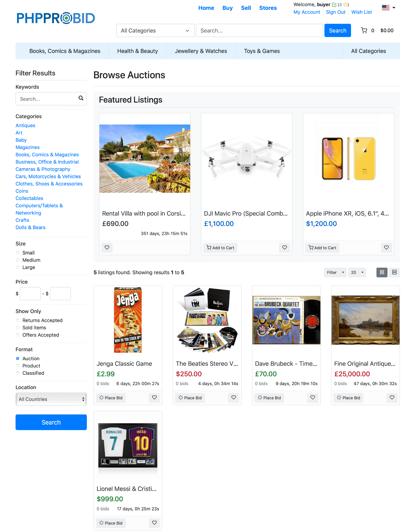The width and height of the screenshot is (415, 532).
Task: Enable the Returns Accepted filter
Action: click(17, 320)
